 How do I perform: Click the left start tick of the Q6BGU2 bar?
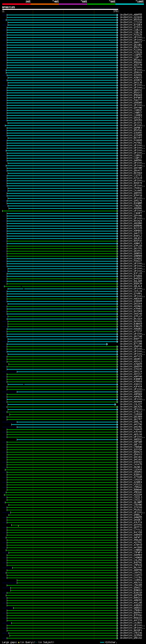tap(13, 608)
